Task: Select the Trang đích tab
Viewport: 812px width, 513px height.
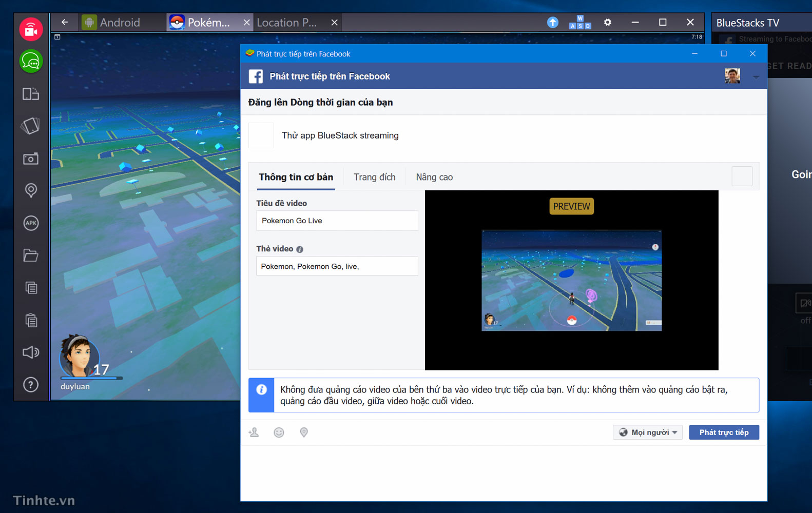Action: click(375, 177)
